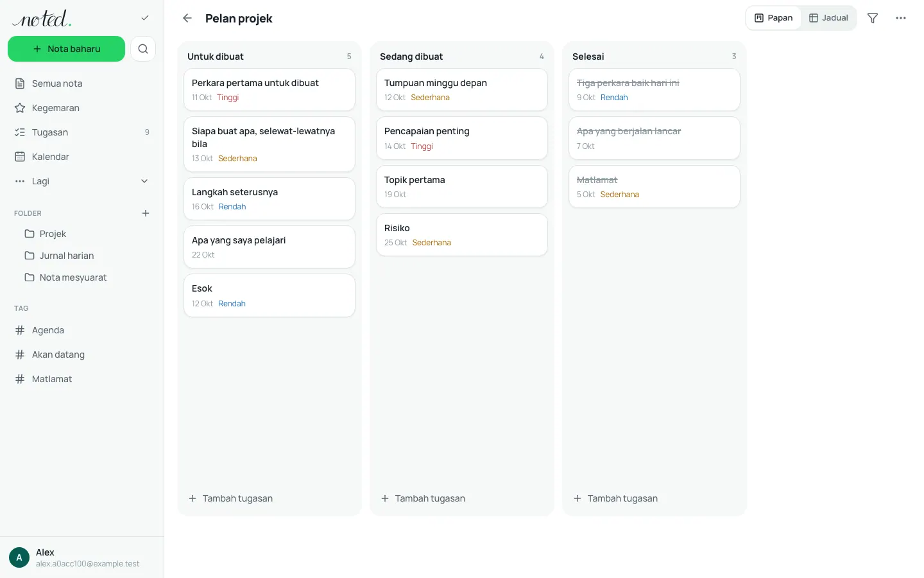924x578 pixels.
Task: Open the workspace dropdown beside the noted logo
Action: pyautogui.click(x=145, y=18)
